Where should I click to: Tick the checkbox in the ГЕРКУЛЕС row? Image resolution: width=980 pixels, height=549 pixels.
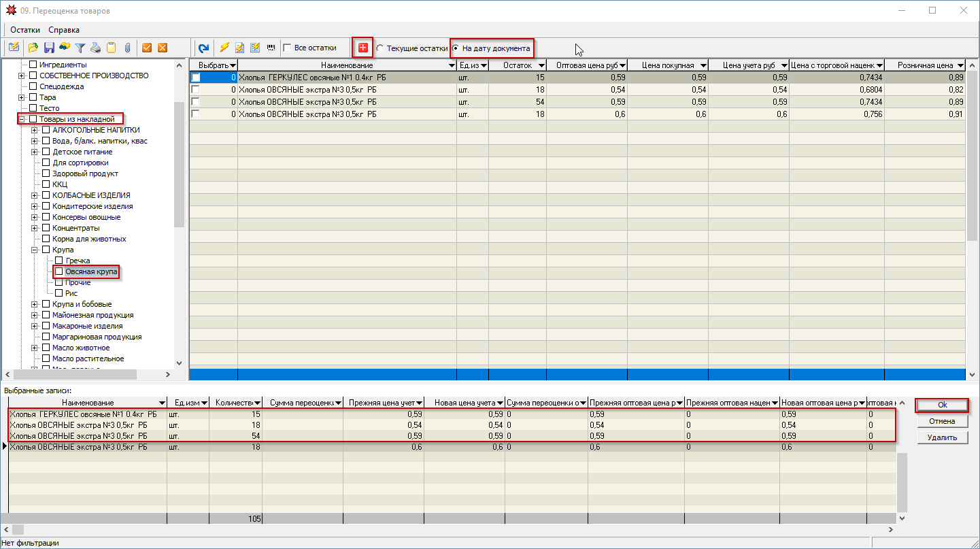coord(196,78)
